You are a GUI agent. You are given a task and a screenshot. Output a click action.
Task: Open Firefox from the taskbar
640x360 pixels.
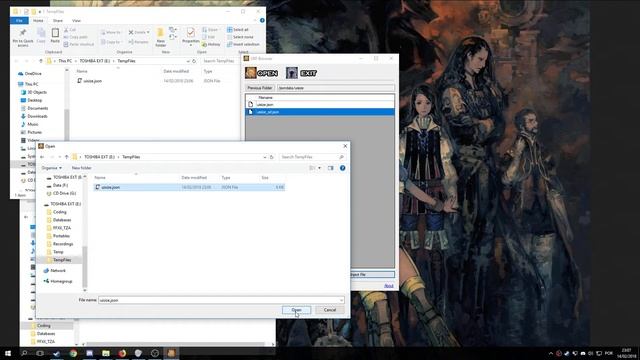tap(122, 353)
